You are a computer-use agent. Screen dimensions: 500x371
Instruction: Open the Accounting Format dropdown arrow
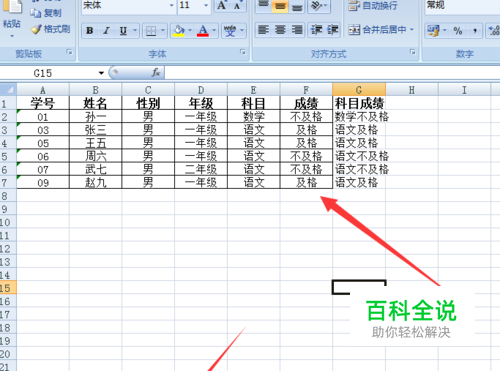coord(445,31)
